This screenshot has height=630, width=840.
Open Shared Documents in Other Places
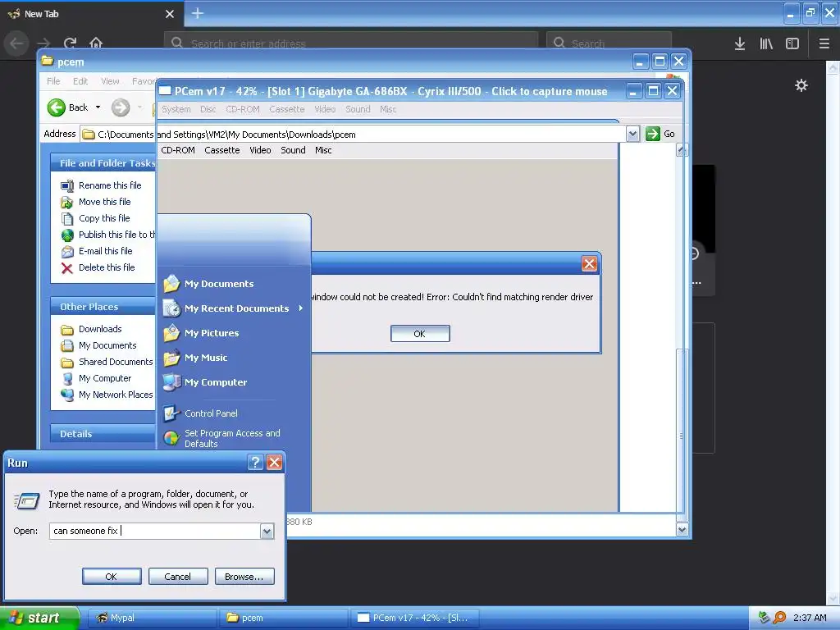[x=116, y=362]
